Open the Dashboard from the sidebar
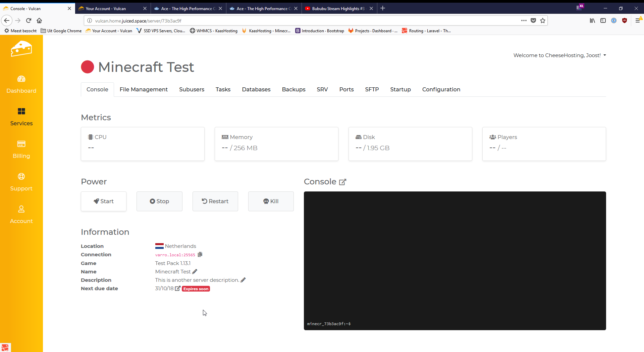 coord(21,84)
